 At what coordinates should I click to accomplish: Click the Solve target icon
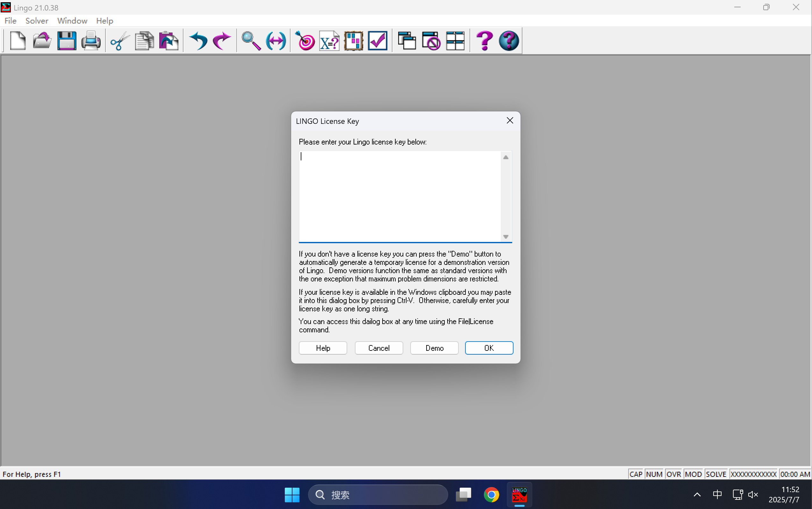pos(305,41)
